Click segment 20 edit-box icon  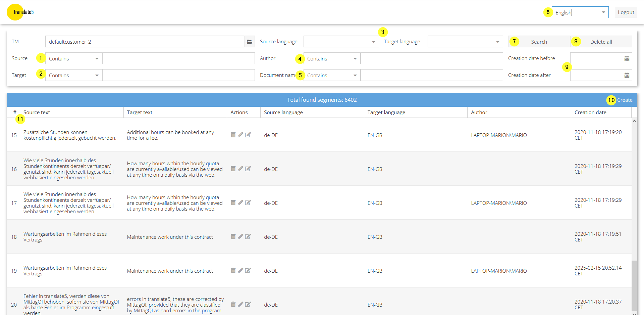point(248,304)
